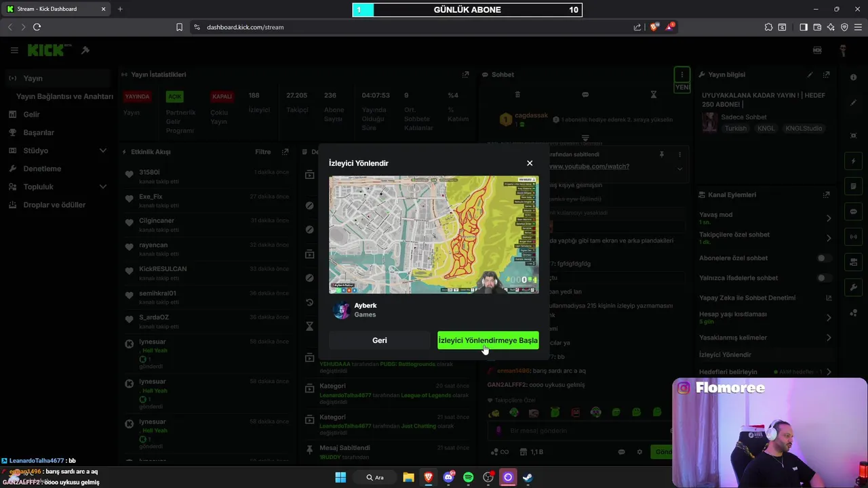The image size is (868, 488).
Task: Close the İzleyici Yönlendir dialog
Action: pos(530,163)
